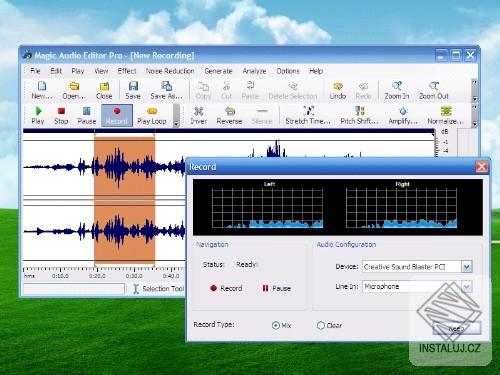Image resolution: width=500 pixels, height=375 pixels.
Task: Open the Help menu
Action: pos(316,71)
